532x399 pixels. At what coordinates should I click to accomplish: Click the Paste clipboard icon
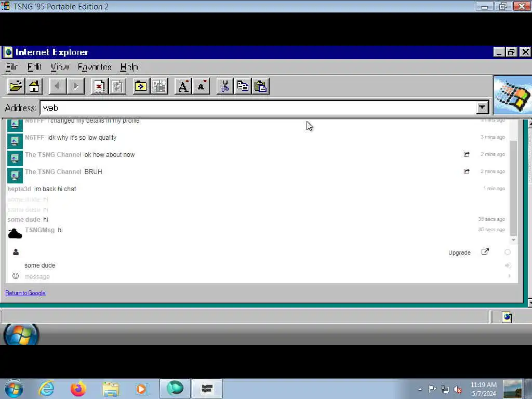click(261, 86)
